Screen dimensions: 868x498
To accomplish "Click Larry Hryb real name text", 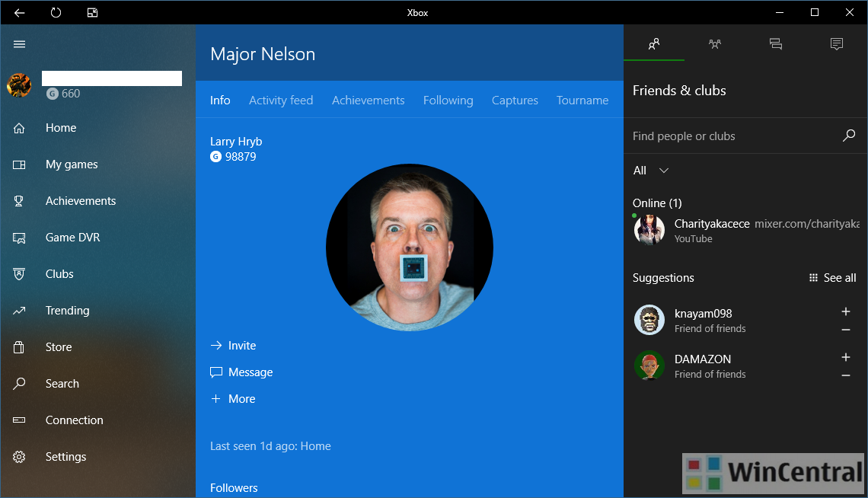I will [236, 141].
